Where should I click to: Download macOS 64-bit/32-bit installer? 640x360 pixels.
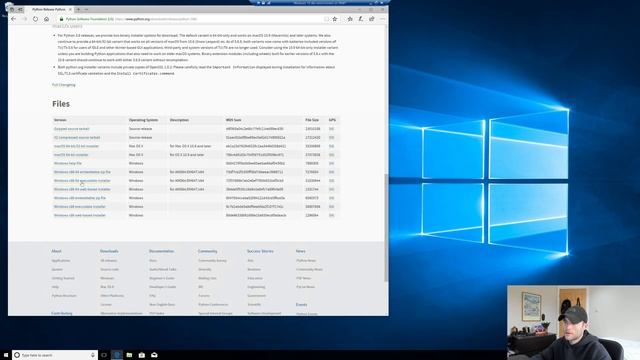76,146
